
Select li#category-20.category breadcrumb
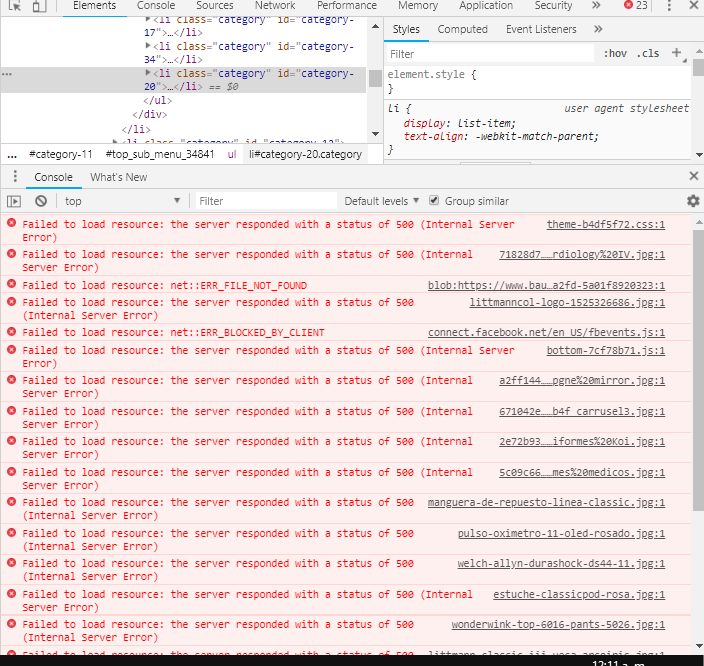305,154
